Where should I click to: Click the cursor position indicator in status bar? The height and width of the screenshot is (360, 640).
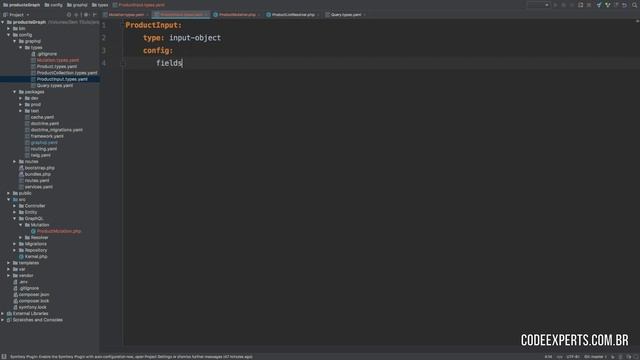coord(548,357)
